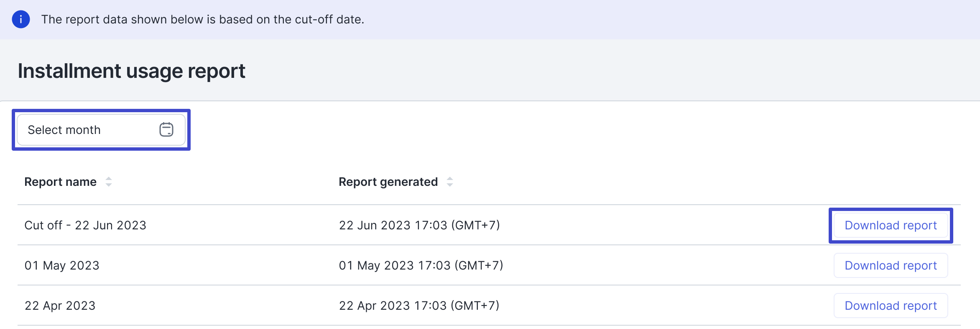The image size is (980, 329).
Task: Select the 01 May 2023 report row
Action: pos(62,265)
